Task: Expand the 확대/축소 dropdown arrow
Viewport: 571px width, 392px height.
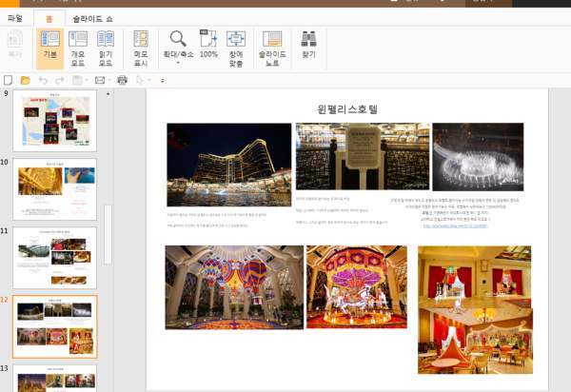Action: (x=178, y=63)
